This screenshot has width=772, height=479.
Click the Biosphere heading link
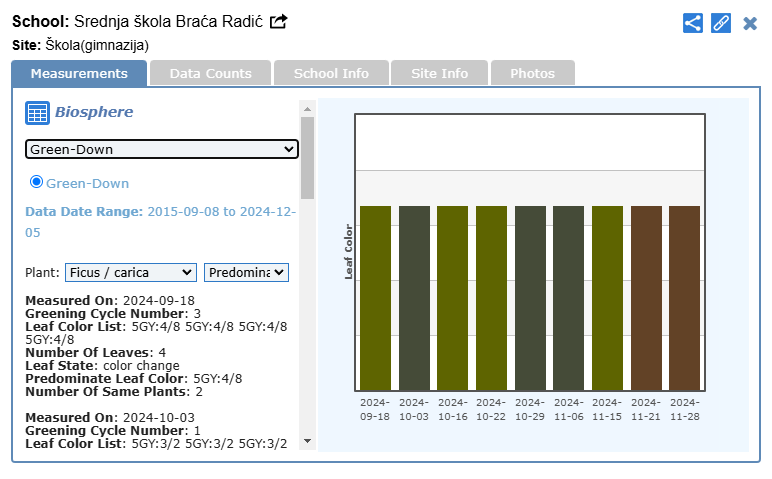coord(94,112)
